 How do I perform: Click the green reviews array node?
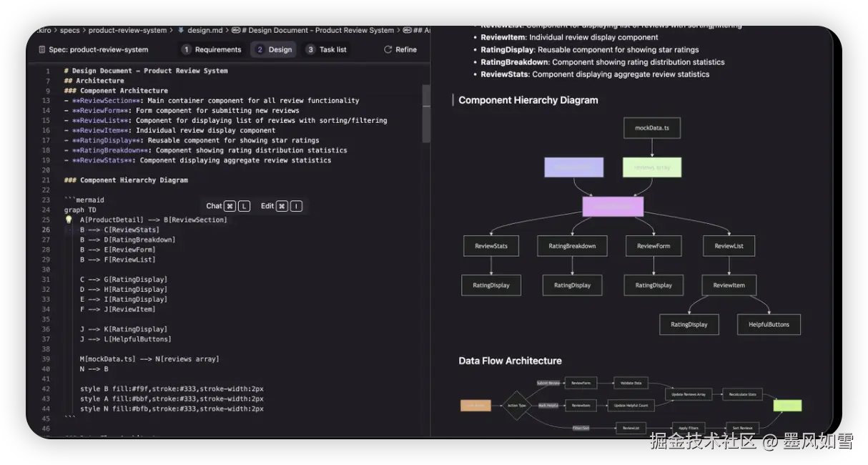652,167
